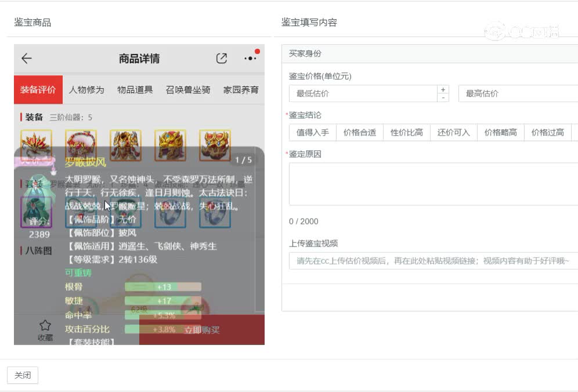Choose the 价格合适 conclusion option
Screen dimensions: 578x392
tap(360, 133)
